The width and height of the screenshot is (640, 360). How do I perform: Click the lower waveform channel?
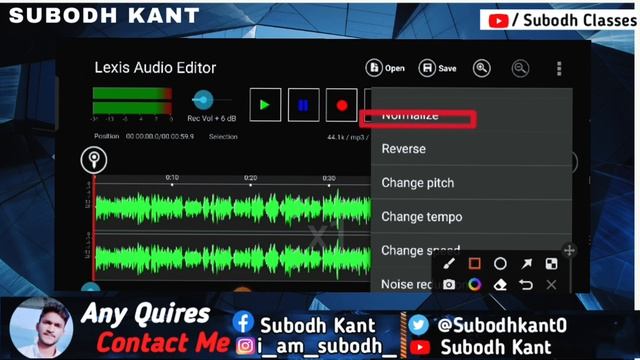pyautogui.click(x=233, y=258)
